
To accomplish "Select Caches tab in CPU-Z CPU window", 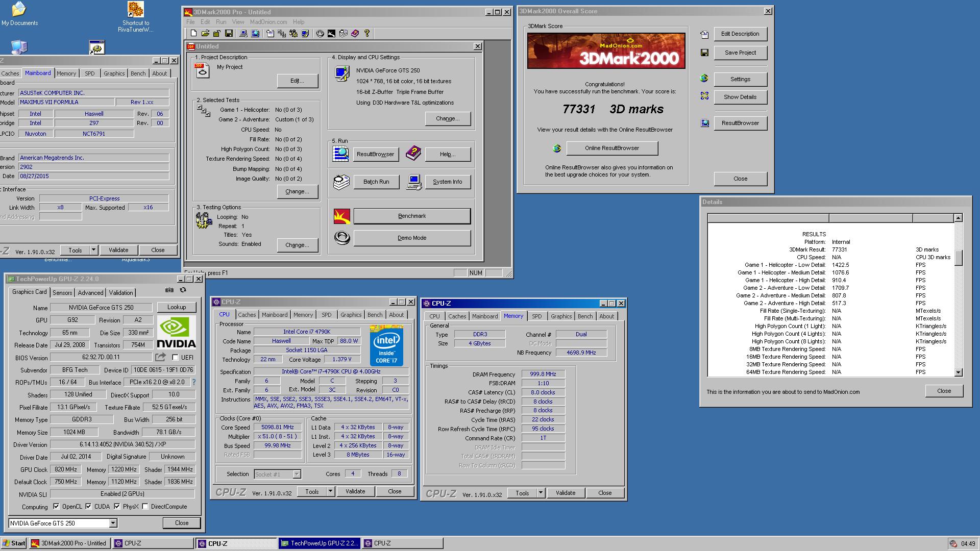I will pos(247,315).
